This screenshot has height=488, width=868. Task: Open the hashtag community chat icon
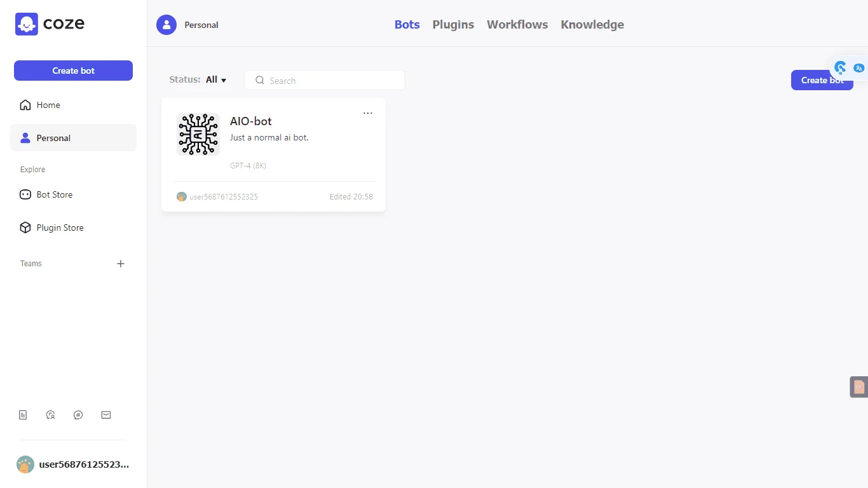(x=78, y=415)
